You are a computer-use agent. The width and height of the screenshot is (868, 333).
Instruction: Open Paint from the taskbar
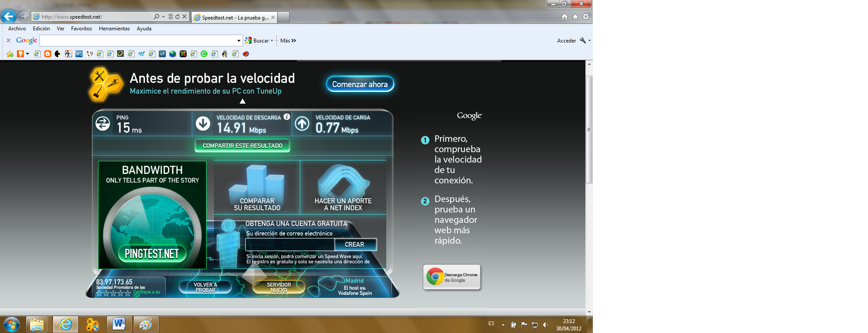pyautogui.click(x=146, y=324)
